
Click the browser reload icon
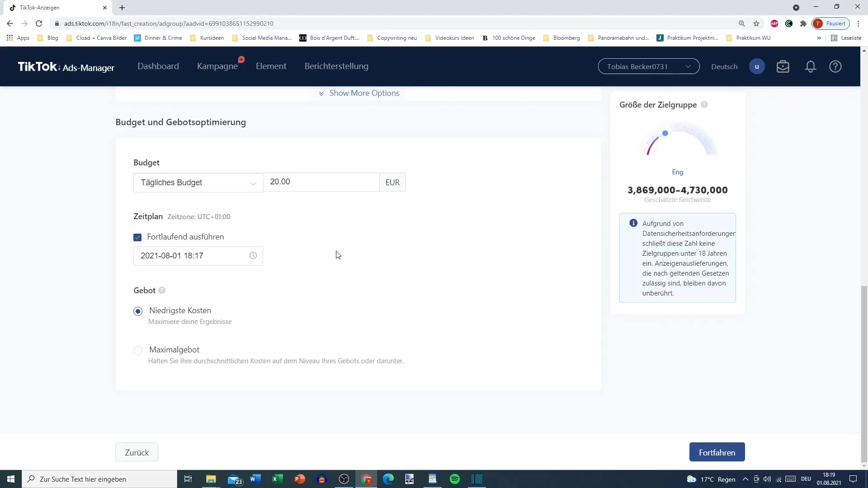(x=39, y=23)
